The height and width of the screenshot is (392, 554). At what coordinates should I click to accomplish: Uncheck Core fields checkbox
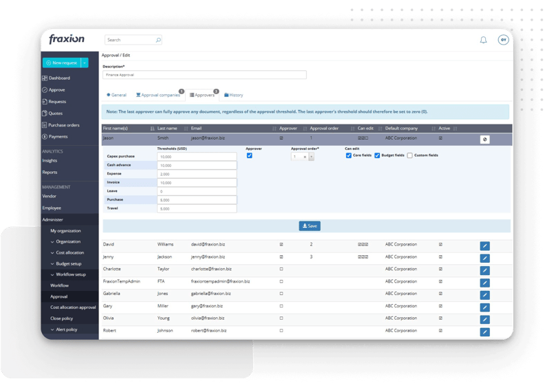pos(348,155)
